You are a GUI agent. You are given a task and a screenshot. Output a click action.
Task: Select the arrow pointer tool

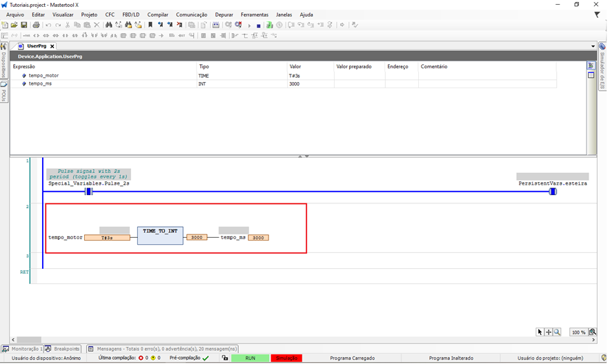click(540, 332)
